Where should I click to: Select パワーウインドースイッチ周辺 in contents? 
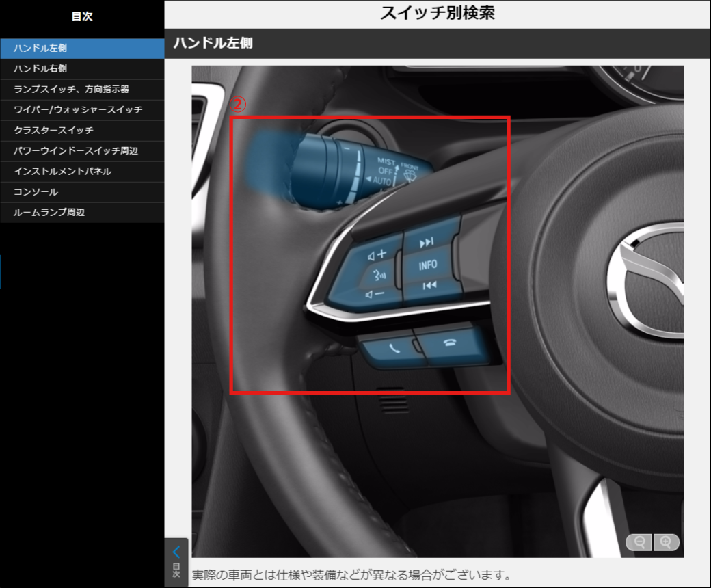click(76, 151)
